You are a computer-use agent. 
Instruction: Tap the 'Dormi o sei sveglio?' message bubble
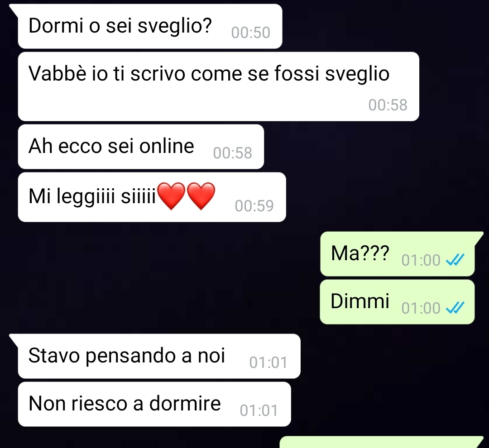(x=150, y=26)
